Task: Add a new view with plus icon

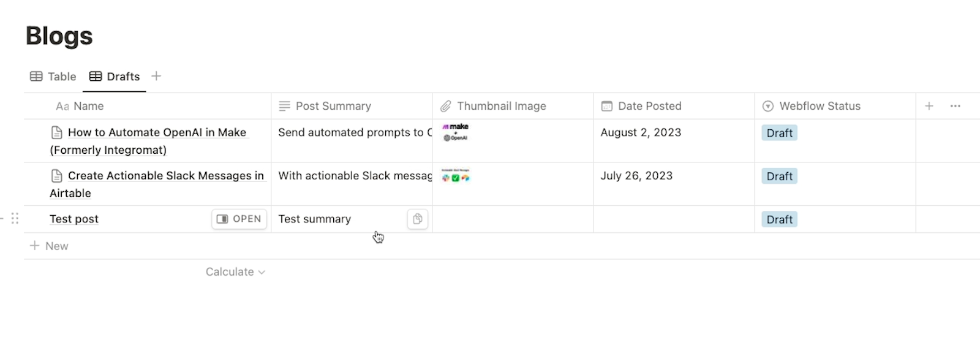Action: pyautogui.click(x=156, y=76)
